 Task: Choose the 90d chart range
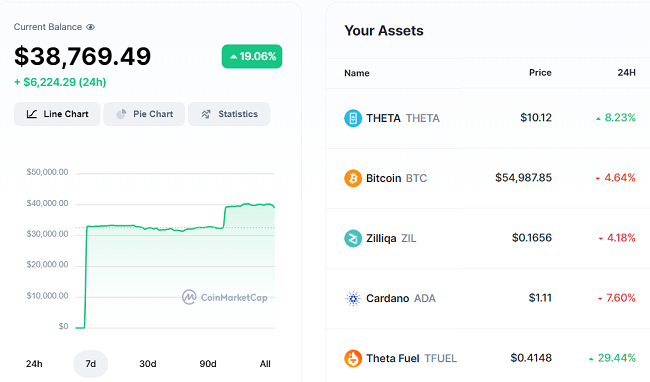coord(208,364)
